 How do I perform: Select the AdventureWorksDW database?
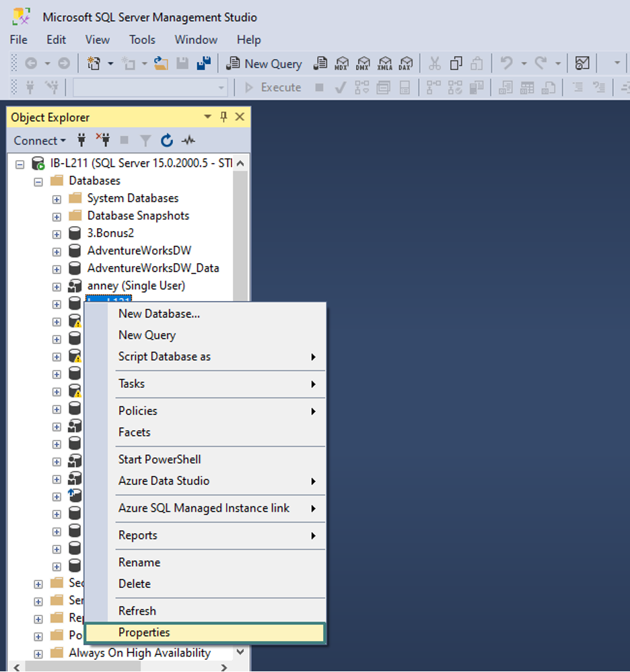139,250
